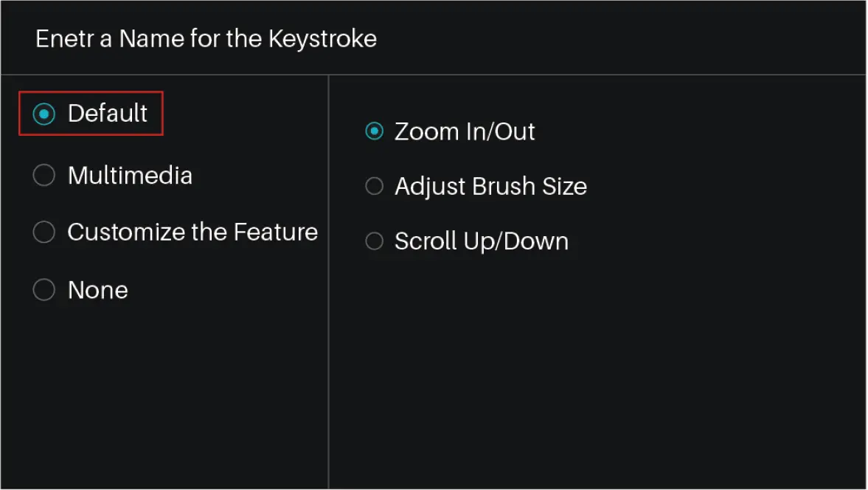Toggle the Multimedia selection circle
The image size is (868, 490).
click(x=44, y=175)
